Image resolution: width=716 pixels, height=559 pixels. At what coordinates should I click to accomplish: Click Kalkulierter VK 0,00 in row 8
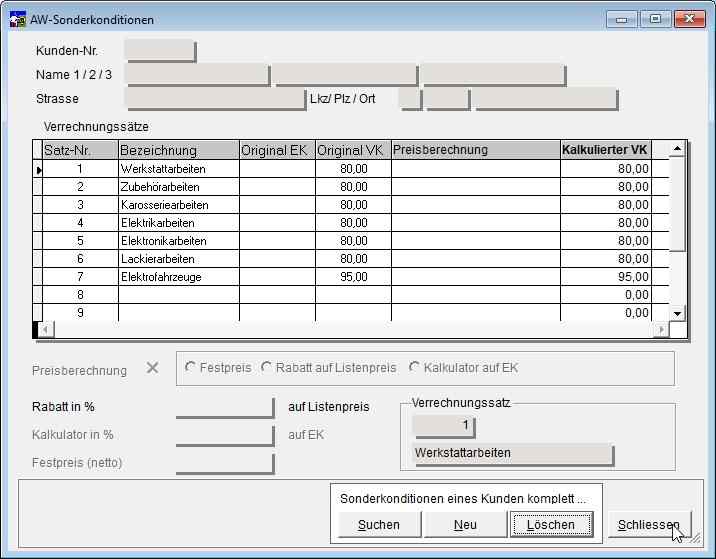tap(606, 295)
